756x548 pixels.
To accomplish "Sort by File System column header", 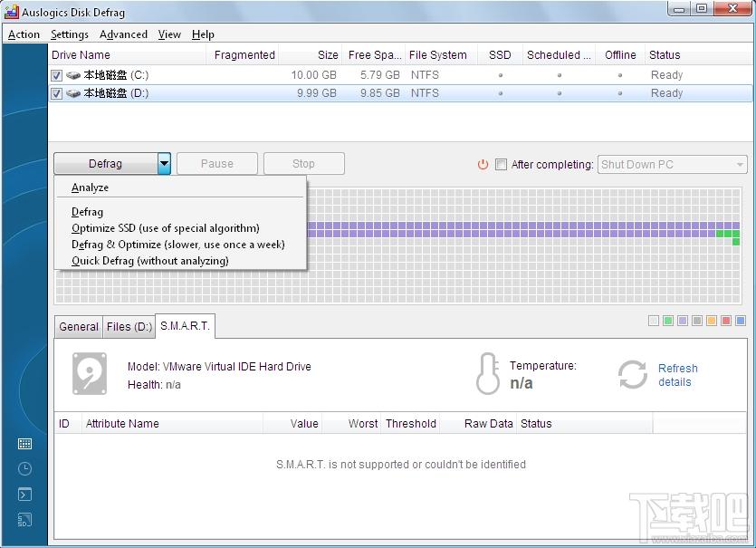I will point(441,55).
